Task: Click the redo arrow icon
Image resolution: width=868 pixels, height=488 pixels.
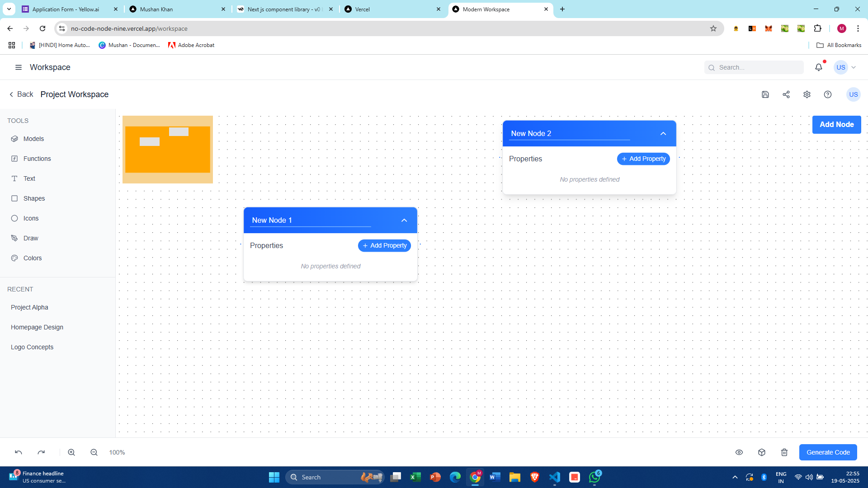Action: point(41,452)
